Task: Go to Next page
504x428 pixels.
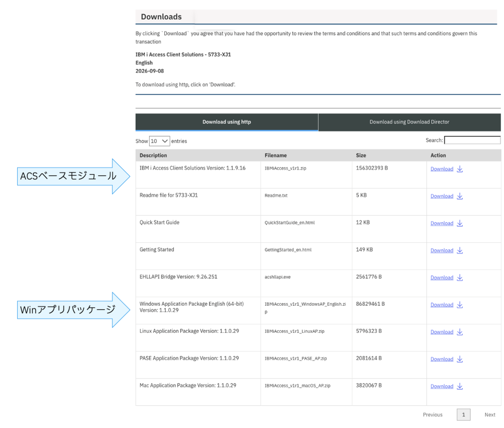Action: pos(490,415)
